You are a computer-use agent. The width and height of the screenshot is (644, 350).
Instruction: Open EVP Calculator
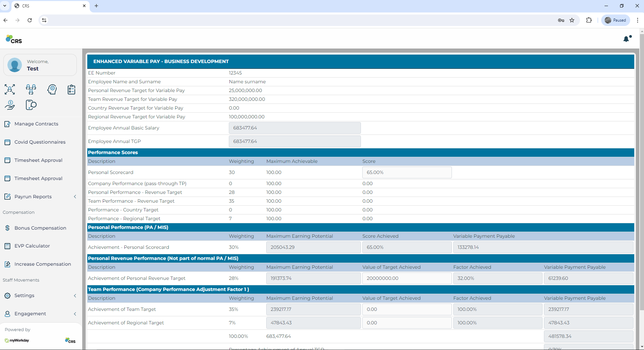(x=32, y=246)
